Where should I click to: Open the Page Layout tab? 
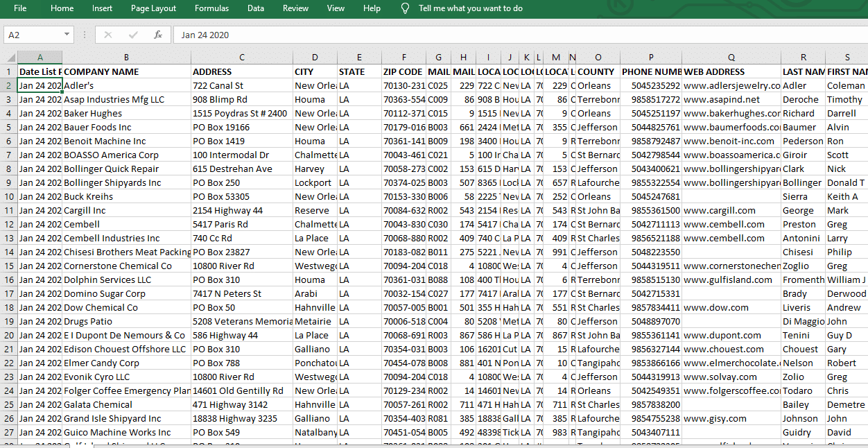[153, 8]
